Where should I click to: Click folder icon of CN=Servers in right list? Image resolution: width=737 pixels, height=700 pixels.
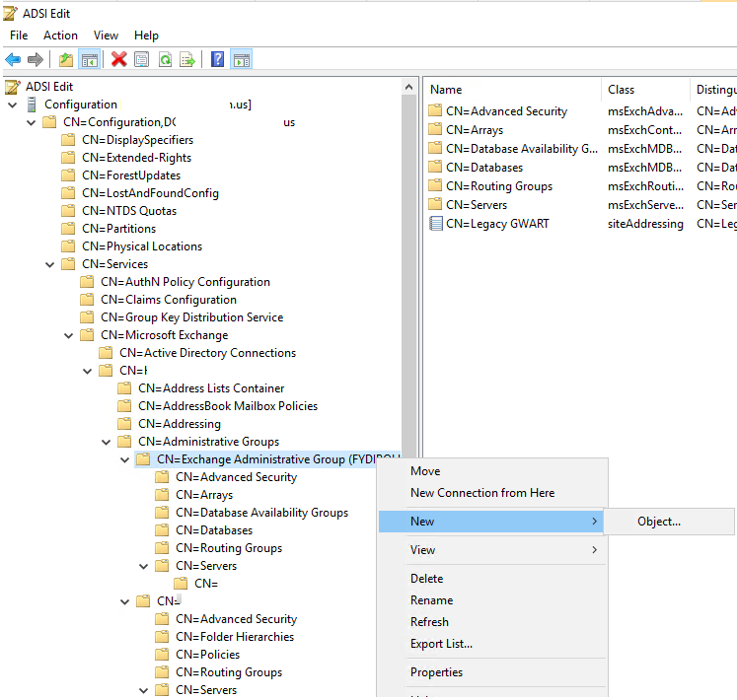click(x=435, y=205)
